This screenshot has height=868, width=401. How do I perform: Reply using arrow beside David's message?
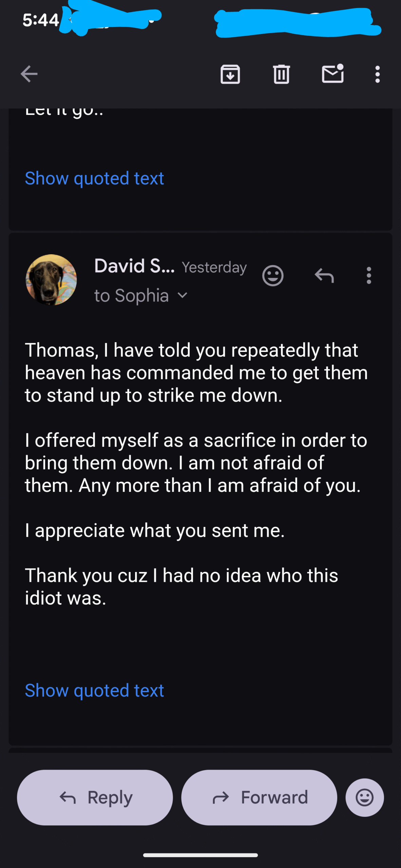pyautogui.click(x=324, y=276)
